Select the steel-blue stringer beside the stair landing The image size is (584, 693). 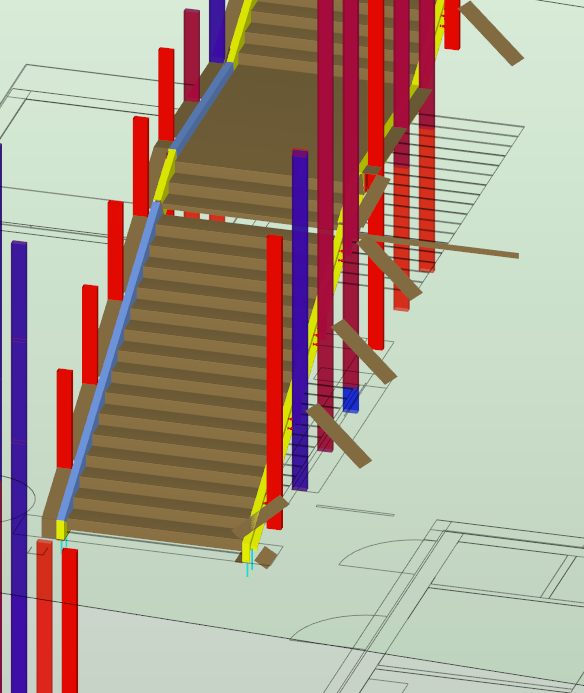click(201, 105)
